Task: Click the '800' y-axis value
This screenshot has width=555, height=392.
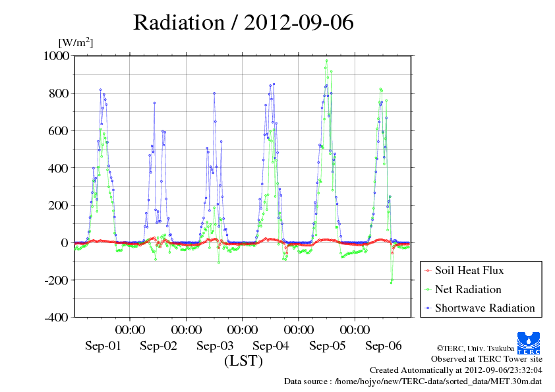Action: (x=59, y=94)
